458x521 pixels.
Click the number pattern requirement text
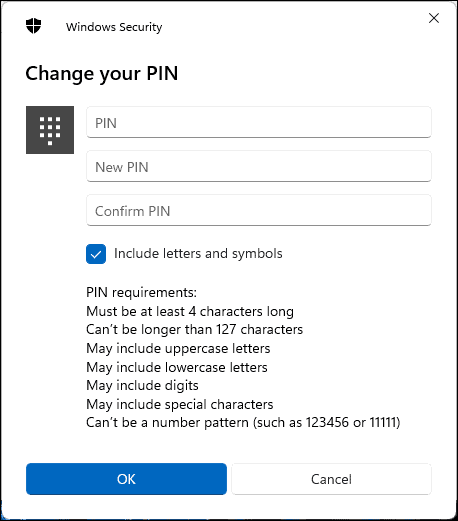pyautogui.click(x=243, y=423)
